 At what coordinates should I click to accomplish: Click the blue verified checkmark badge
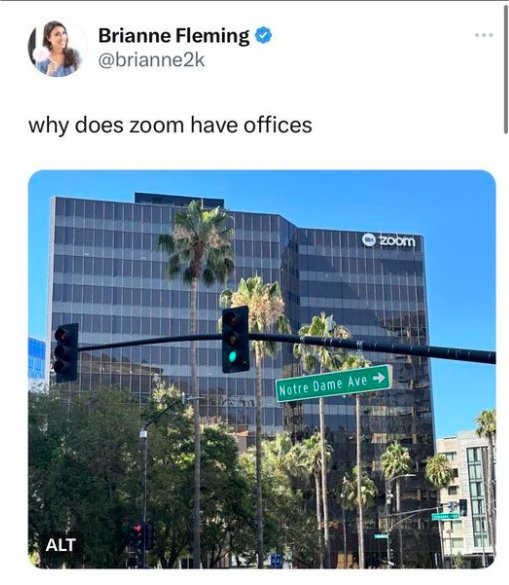coord(263,35)
